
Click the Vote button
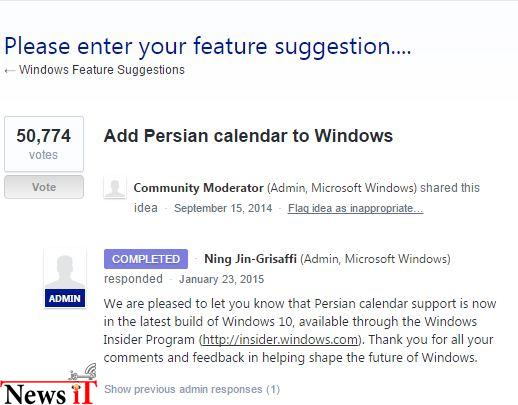point(44,187)
